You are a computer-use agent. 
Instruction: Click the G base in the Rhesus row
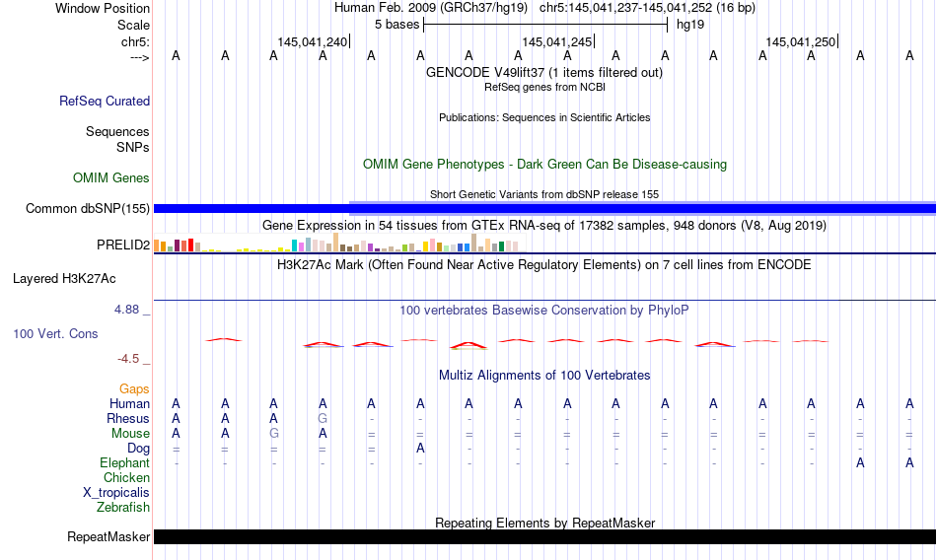[x=323, y=418]
